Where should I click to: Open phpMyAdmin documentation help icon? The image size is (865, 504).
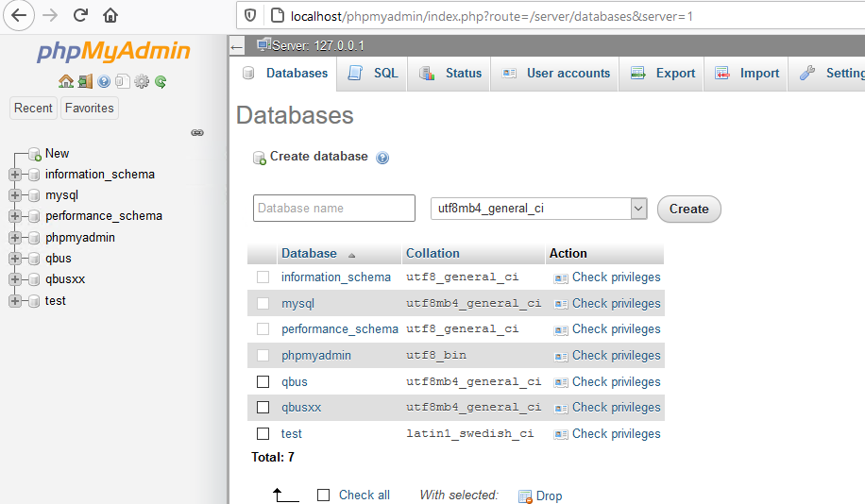(104, 81)
